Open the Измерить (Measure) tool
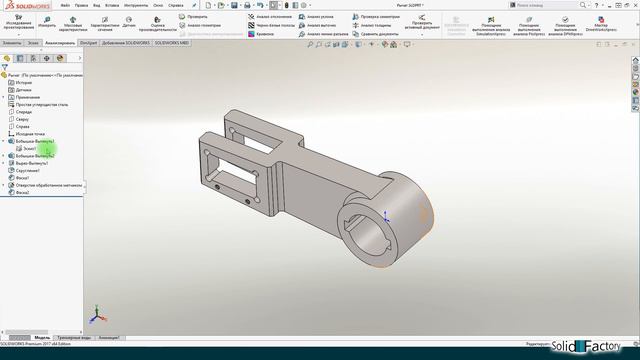Viewport: 640px width, 360px height. pyautogui.click(x=47, y=22)
